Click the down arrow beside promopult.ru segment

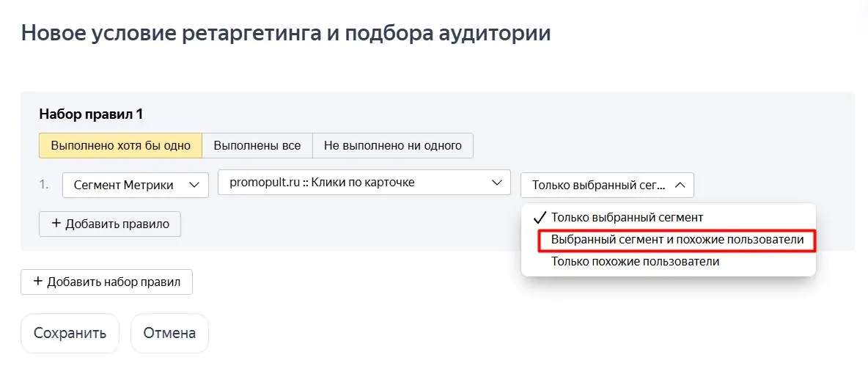[496, 183]
